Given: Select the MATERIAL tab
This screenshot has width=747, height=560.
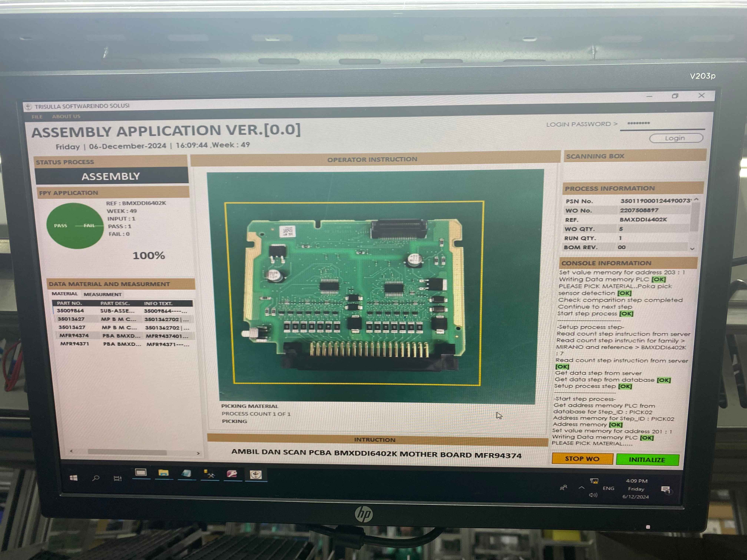Looking at the screenshot, I should (x=66, y=294).
